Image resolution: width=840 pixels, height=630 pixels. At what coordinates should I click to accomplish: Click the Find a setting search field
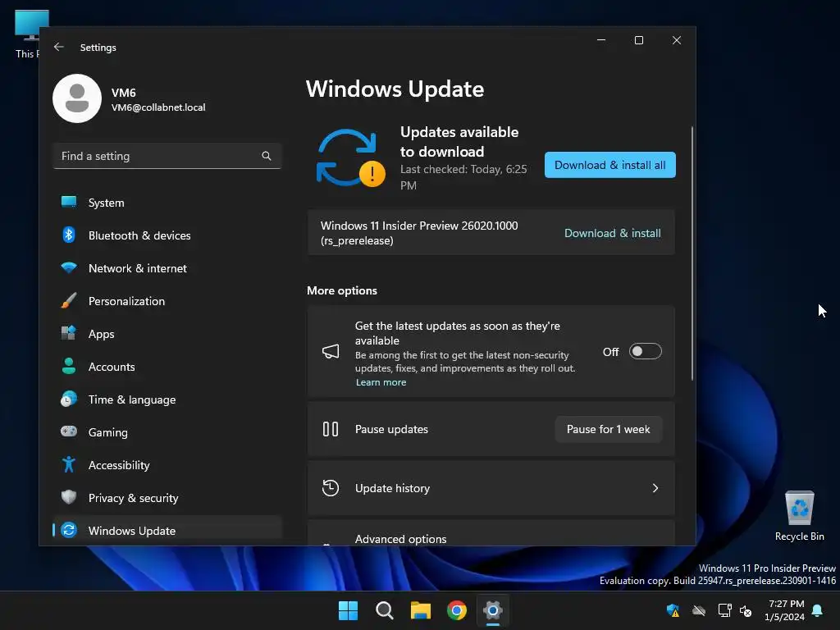click(x=167, y=156)
